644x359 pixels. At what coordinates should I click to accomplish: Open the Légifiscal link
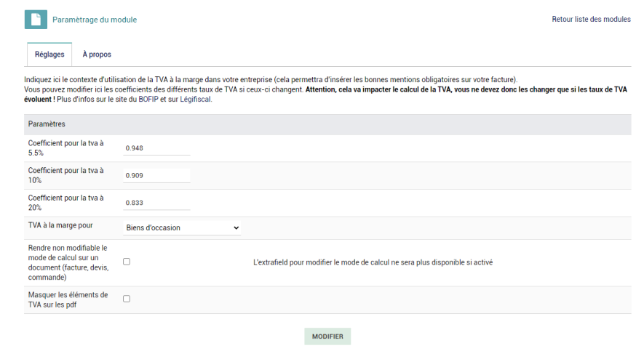[196, 100]
